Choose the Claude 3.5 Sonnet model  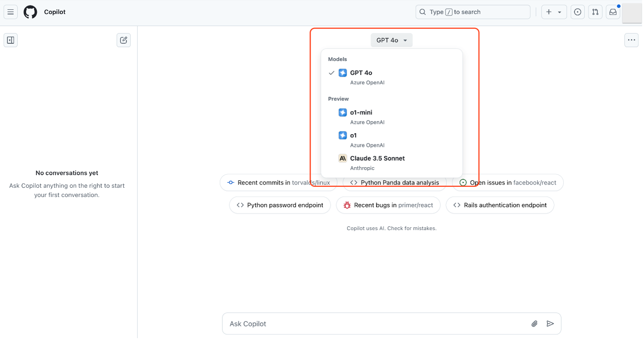[392, 163]
